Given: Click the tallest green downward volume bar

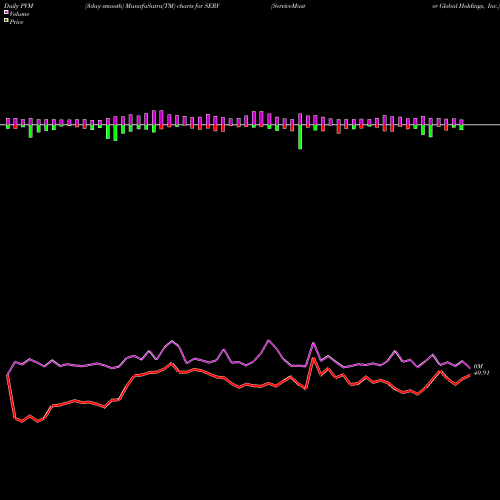Looking at the screenshot, I should pyautogui.click(x=300, y=137).
